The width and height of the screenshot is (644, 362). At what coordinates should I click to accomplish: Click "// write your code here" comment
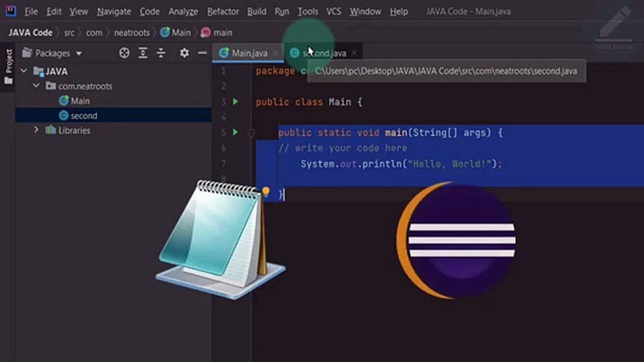click(343, 148)
